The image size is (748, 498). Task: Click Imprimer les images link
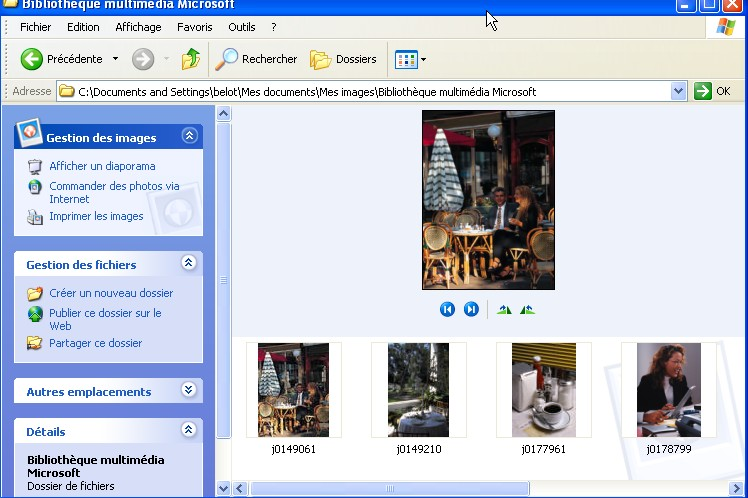96,216
